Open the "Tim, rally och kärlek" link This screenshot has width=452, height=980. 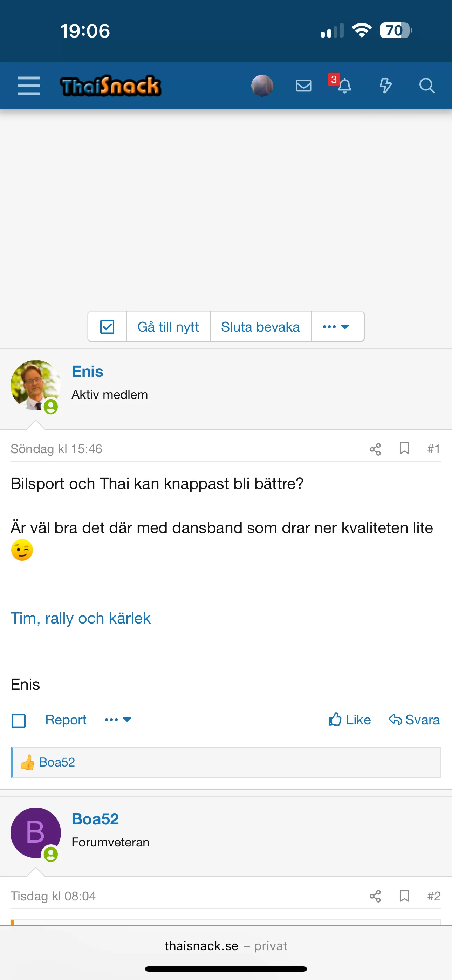point(80,619)
